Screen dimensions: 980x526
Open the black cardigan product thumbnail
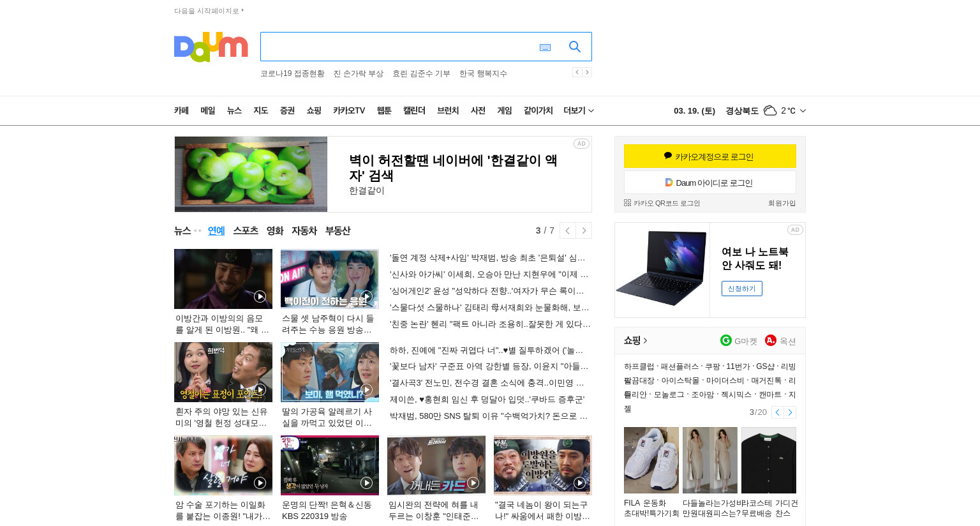pyautogui.click(x=769, y=460)
